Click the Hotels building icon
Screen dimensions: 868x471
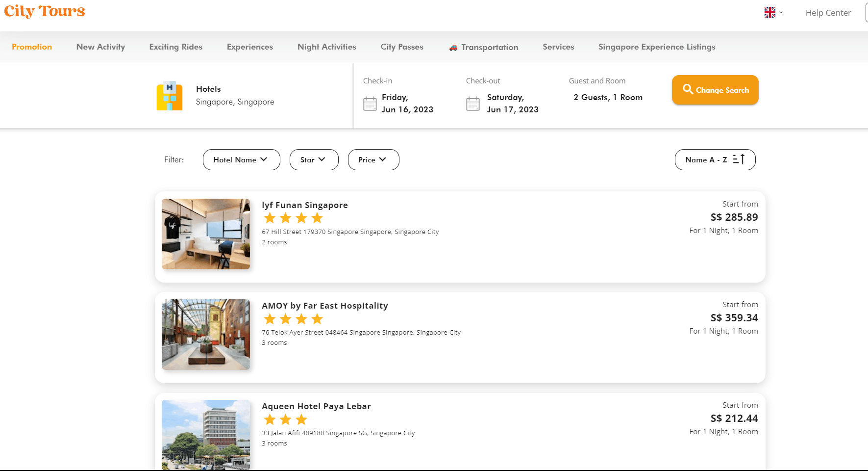(x=169, y=95)
